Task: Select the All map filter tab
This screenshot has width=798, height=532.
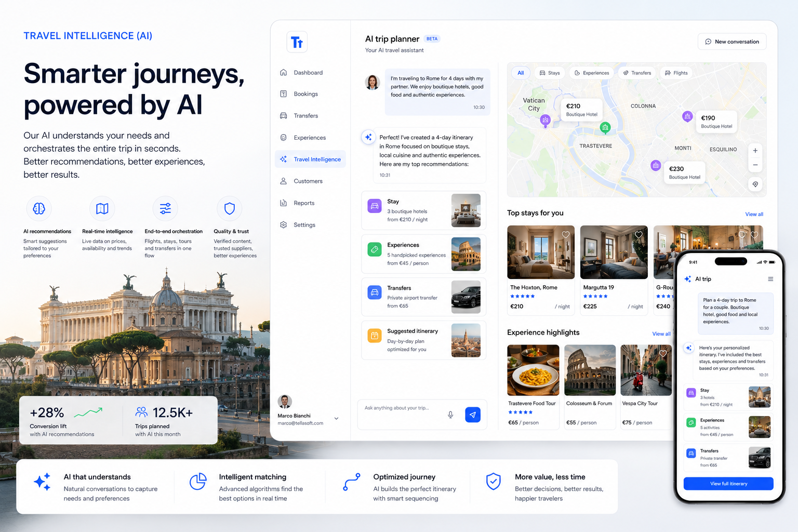Action: (x=521, y=73)
